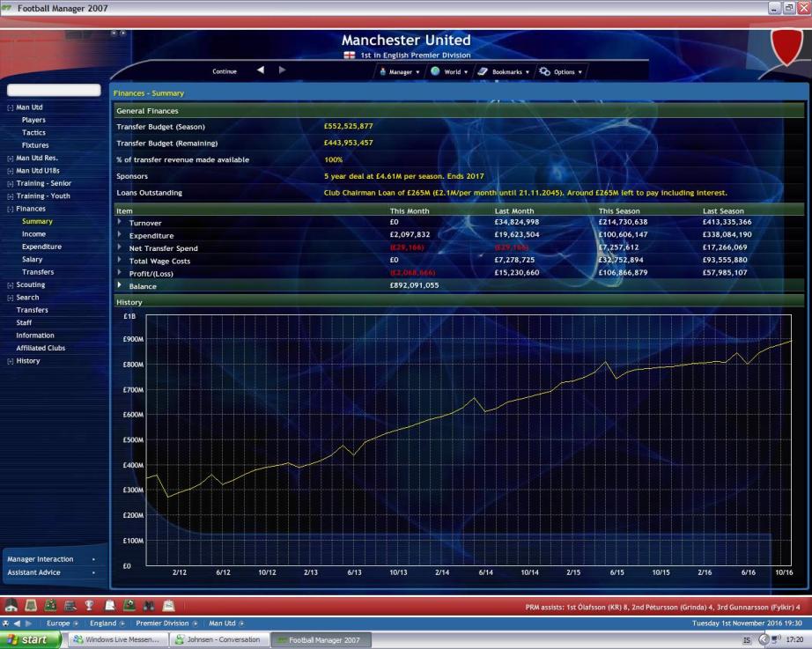Open the Options dropdown menu

tap(561, 72)
